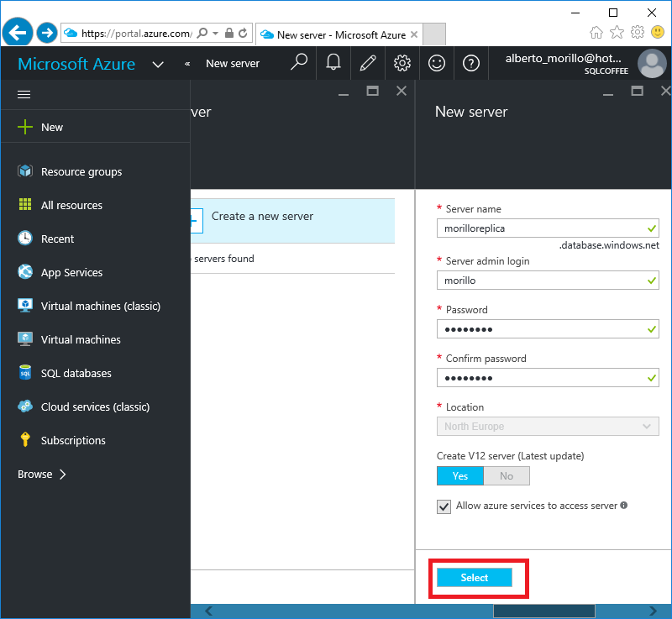Screen dimensions: 672x619
Task: Open Azure portal settings gear
Action: click(402, 63)
